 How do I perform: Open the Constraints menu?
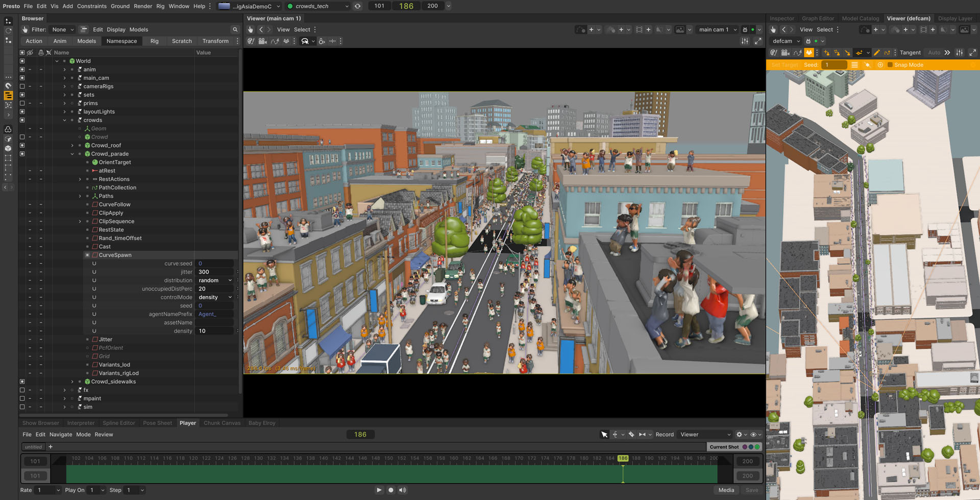[x=92, y=6]
